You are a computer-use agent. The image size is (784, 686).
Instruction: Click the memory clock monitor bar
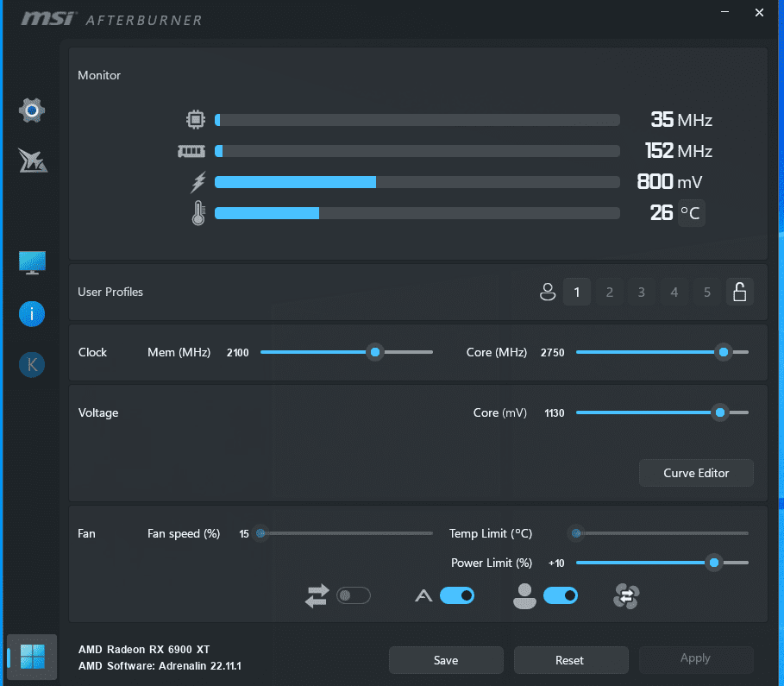pyautogui.click(x=417, y=151)
